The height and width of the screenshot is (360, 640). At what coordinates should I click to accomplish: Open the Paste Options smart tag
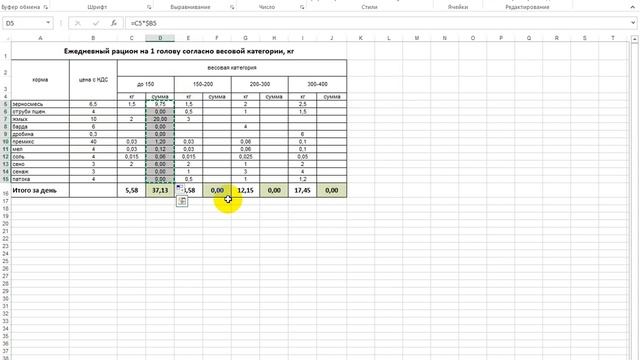(x=180, y=188)
